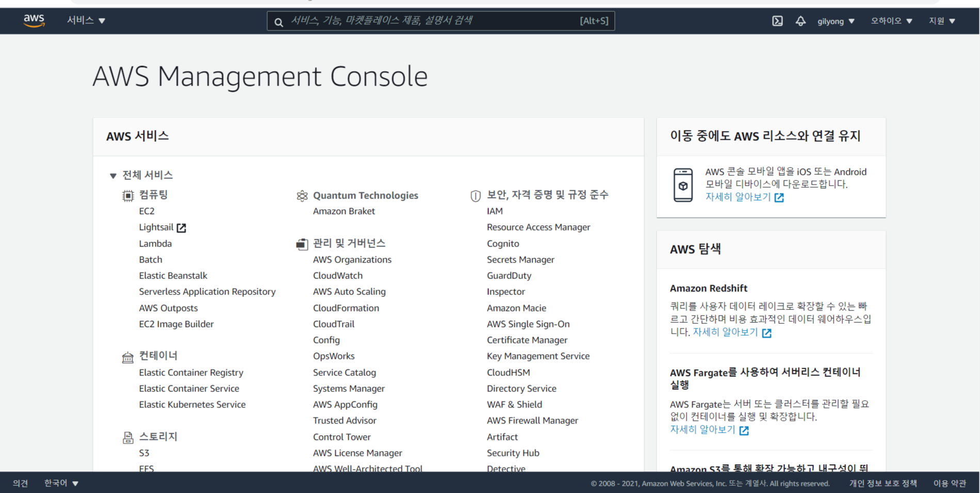
Task: Open the Batch service
Action: pyautogui.click(x=151, y=259)
